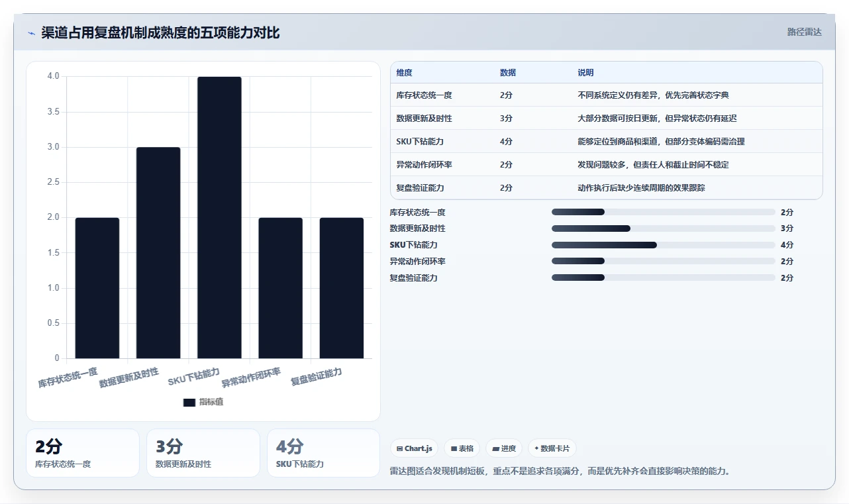Click the 数据更新及时性 progress bar
The width and height of the screenshot is (849, 504).
(x=663, y=228)
